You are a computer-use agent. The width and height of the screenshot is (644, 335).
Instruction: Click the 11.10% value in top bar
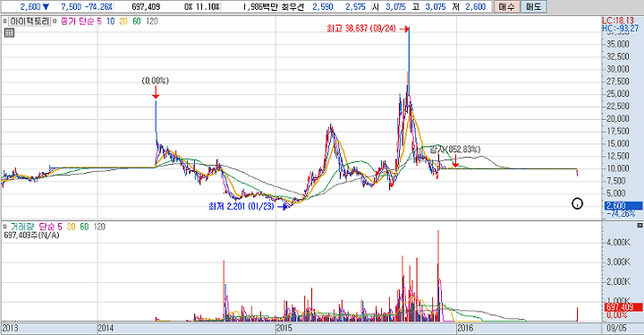207,6
